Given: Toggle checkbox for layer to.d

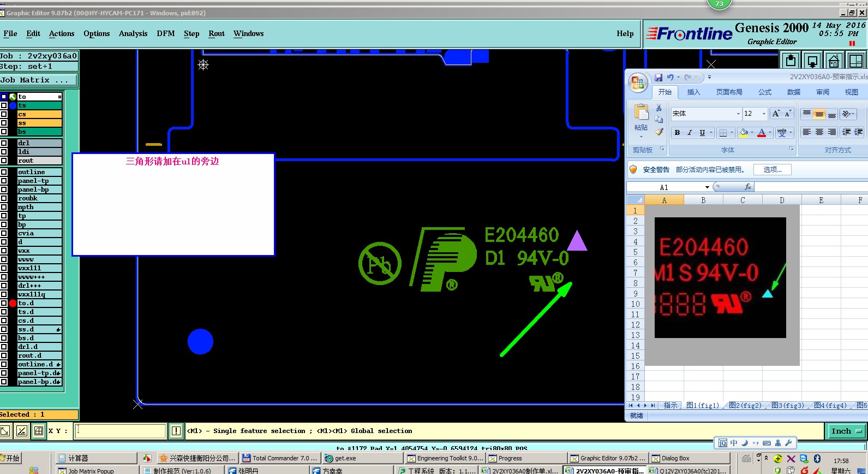Looking at the screenshot, I should 4,303.
